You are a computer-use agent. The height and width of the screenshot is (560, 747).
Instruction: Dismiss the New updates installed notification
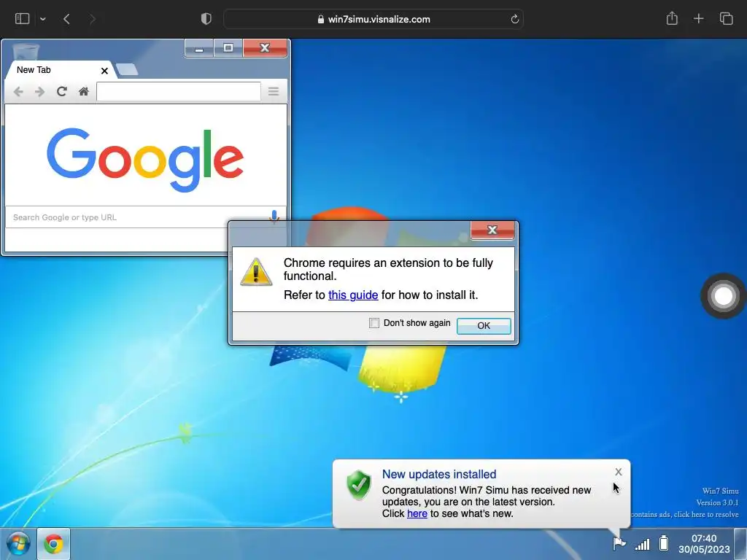619,472
